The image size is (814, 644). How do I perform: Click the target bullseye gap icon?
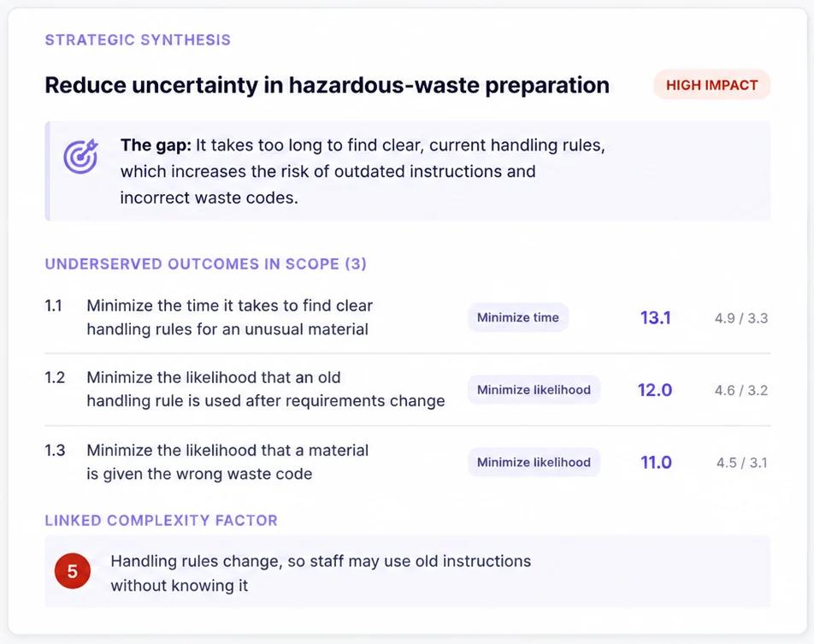click(80, 157)
